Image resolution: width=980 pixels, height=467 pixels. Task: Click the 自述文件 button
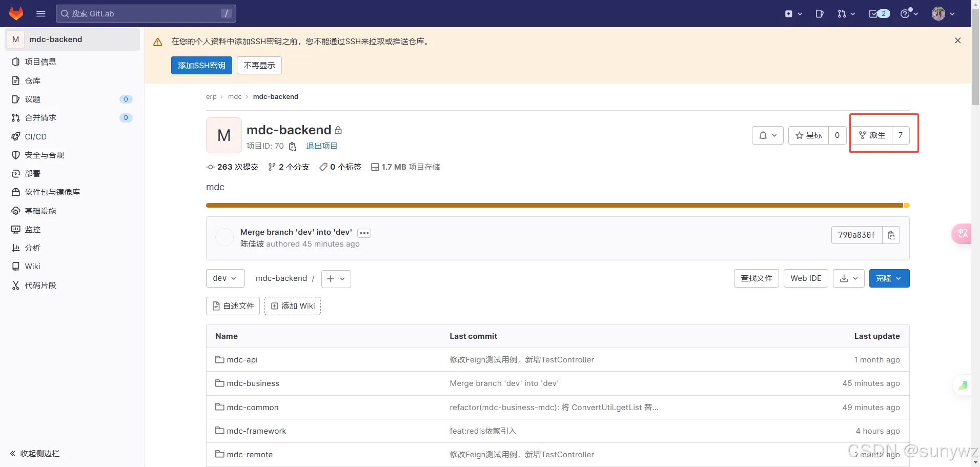click(x=233, y=306)
